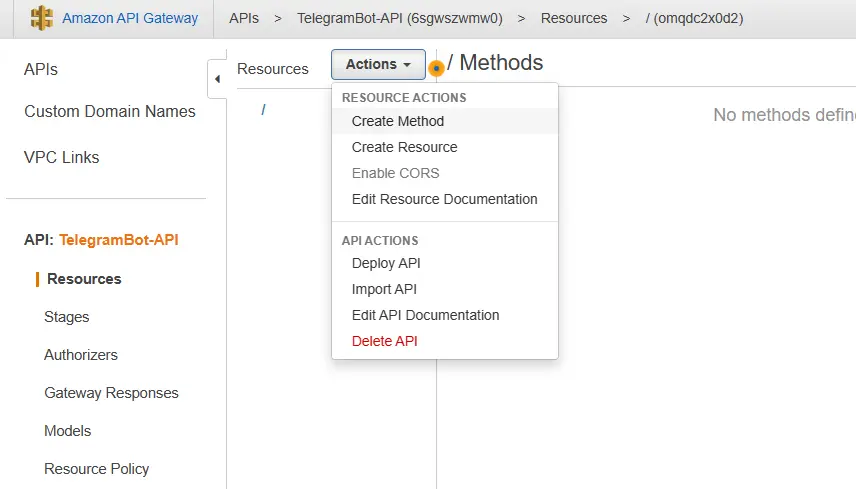Image resolution: width=856 pixels, height=489 pixels.
Task: Choose the red Delete API option
Action: [x=384, y=341]
